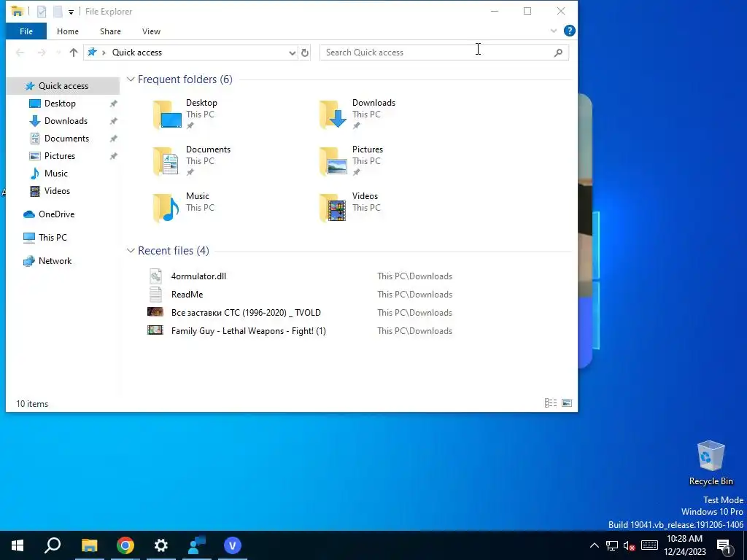This screenshot has width=747, height=560.
Task: Open File Explorer help icon
Action: click(x=569, y=31)
